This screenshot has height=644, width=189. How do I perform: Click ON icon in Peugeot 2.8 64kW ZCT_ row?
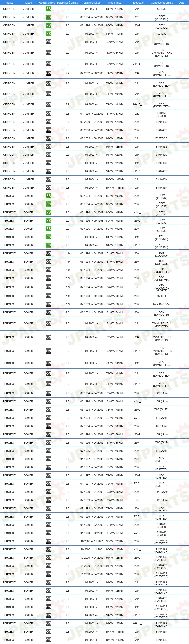(x=49, y=533)
